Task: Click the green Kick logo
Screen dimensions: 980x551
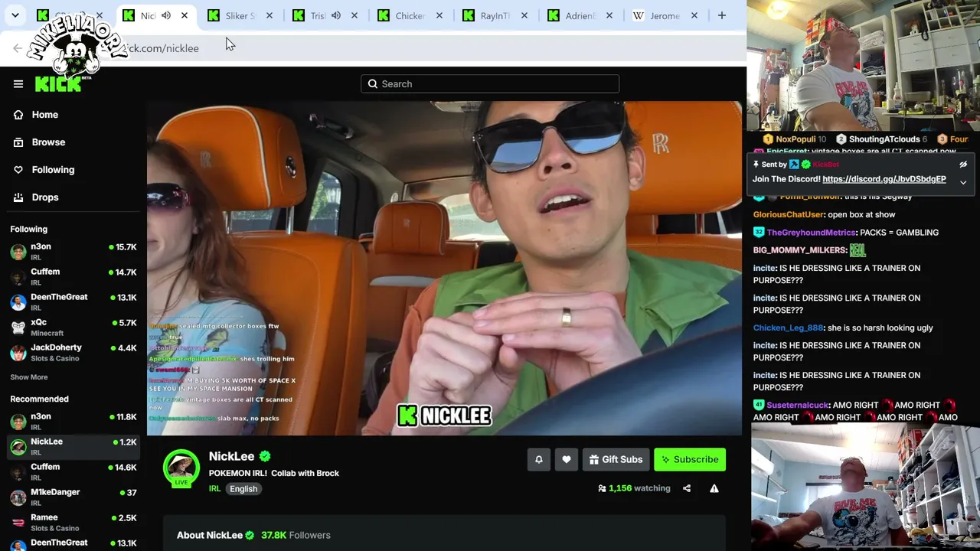Action: tap(58, 83)
